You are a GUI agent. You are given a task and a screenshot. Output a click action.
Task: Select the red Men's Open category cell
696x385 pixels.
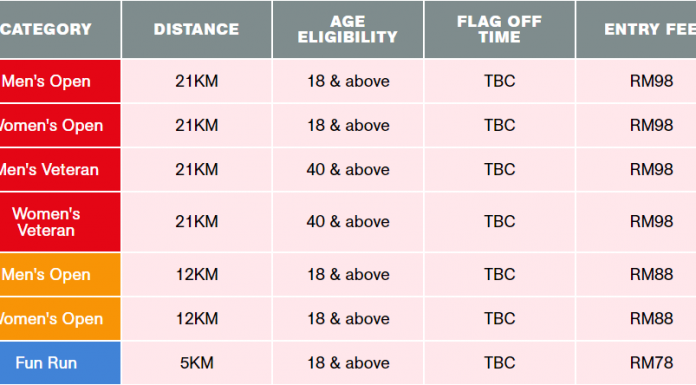(60, 81)
